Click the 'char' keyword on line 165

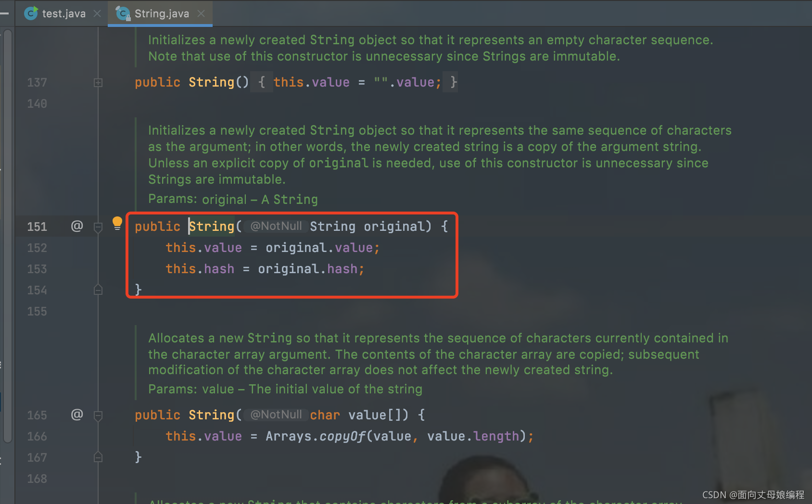(325, 415)
